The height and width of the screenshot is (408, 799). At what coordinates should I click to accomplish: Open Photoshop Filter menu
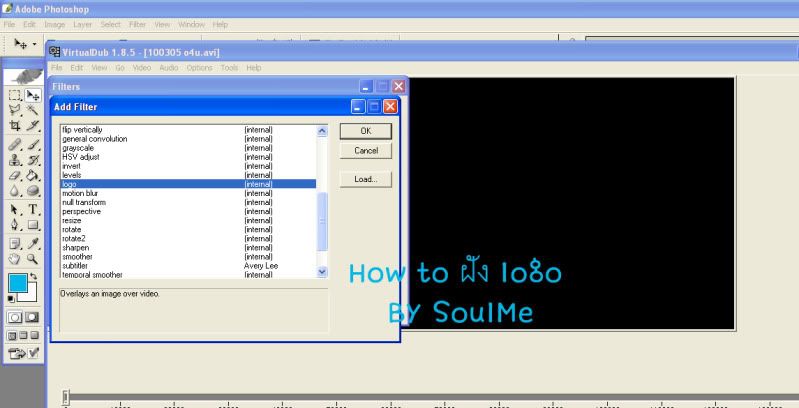tap(137, 24)
